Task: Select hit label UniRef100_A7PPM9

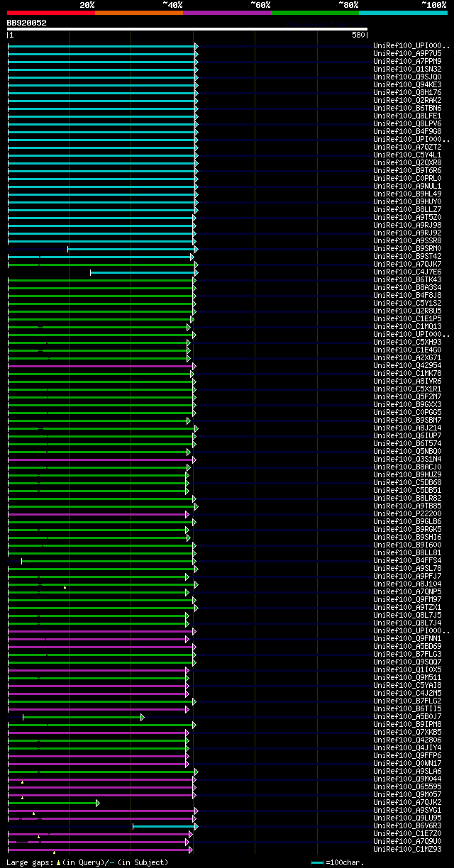Action: pyautogui.click(x=407, y=61)
